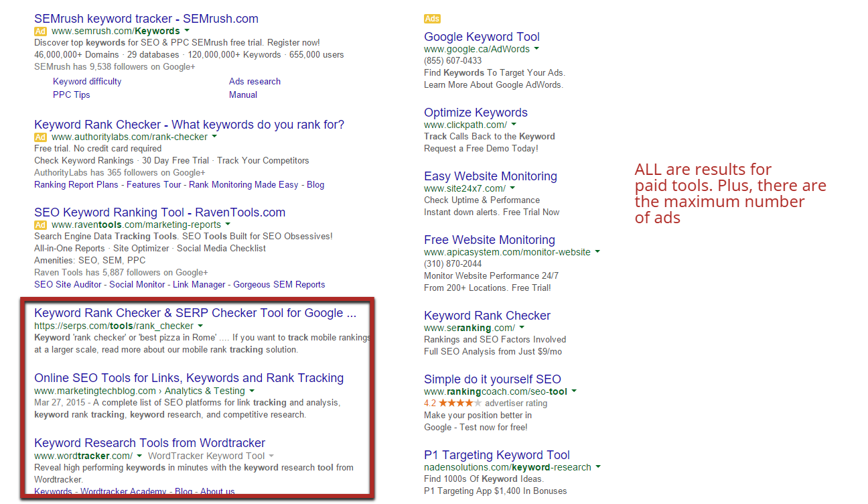This screenshot has width=868, height=504.
Task: Open the arrow menu after www.raventools.com/marketing-reports
Action: tap(228, 224)
